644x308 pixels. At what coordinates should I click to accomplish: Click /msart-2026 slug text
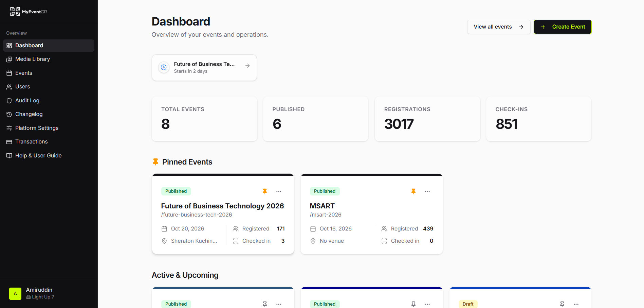326,215
